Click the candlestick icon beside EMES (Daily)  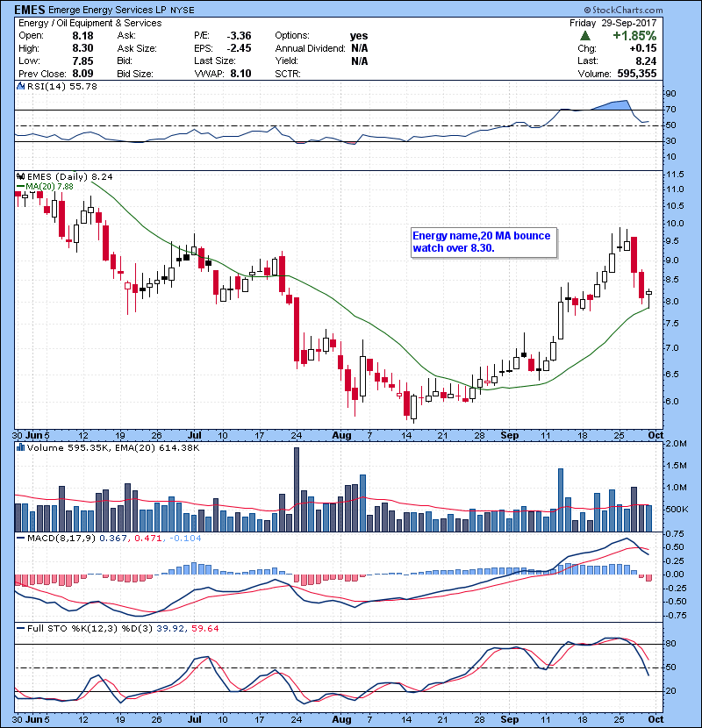20,176
